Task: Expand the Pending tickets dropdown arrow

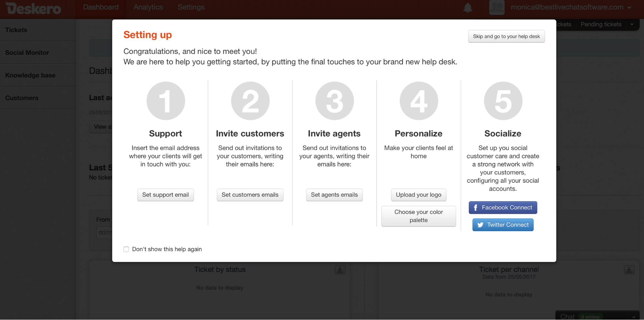Action: tap(632, 24)
